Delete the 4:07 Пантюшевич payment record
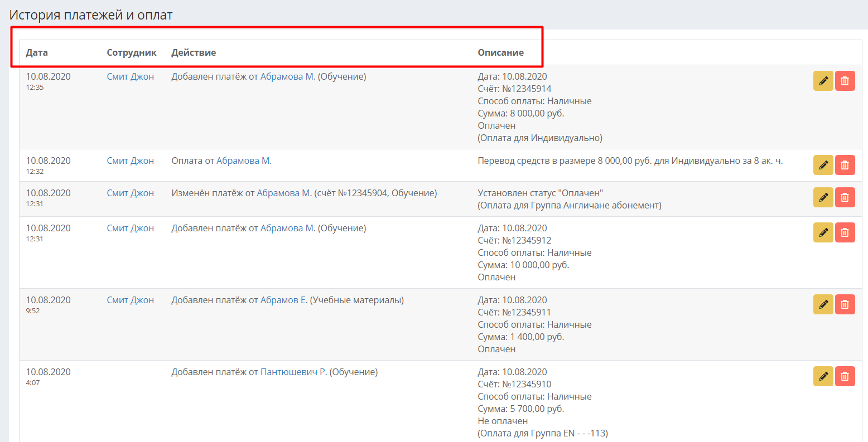 click(x=845, y=376)
